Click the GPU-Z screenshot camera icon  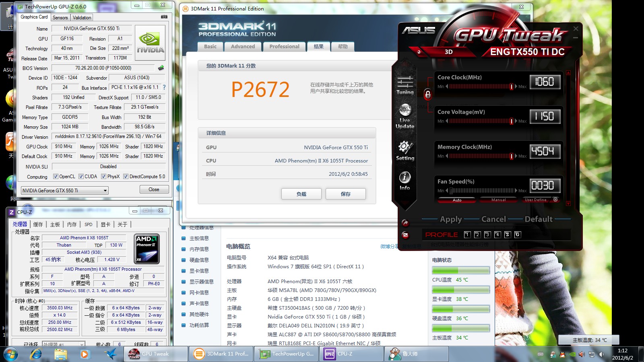click(164, 17)
